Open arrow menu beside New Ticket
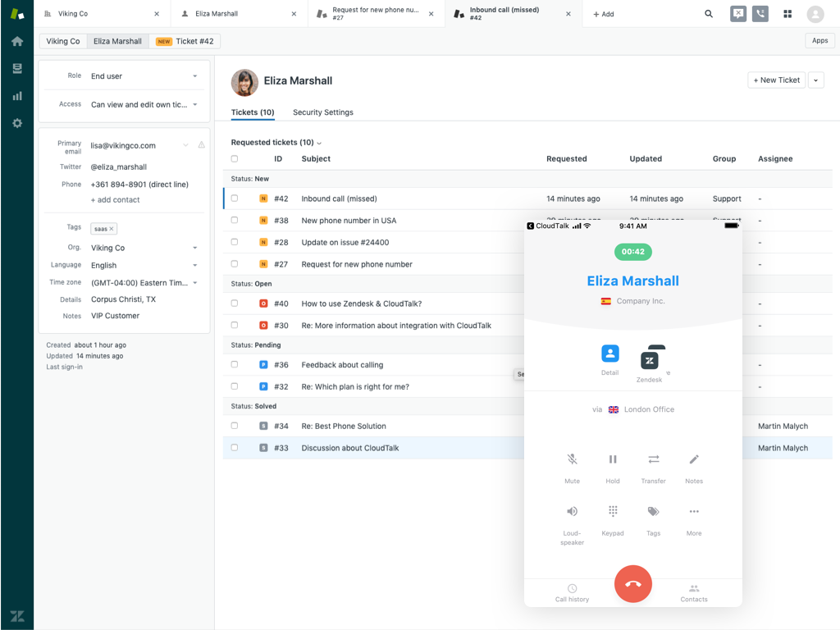 (x=815, y=80)
